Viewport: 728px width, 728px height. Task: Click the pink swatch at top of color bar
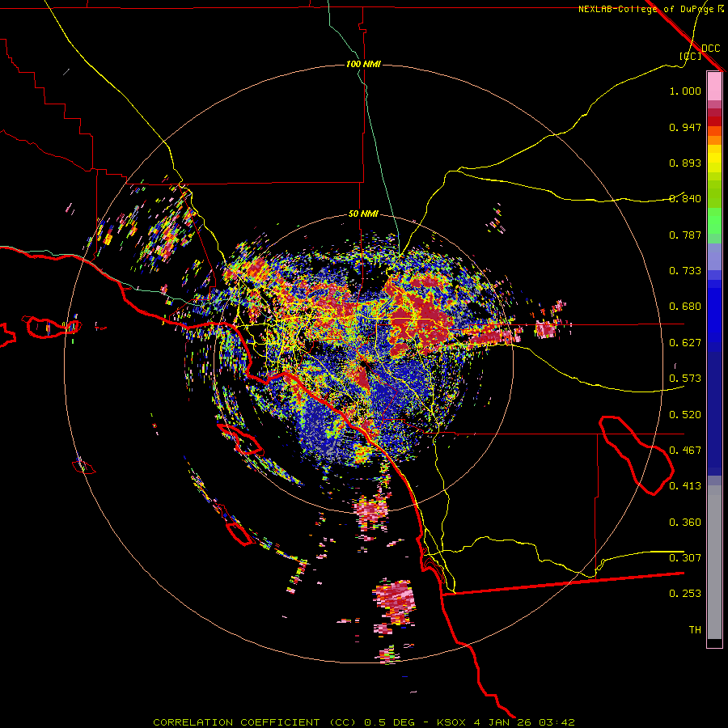pyautogui.click(x=714, y=87)
